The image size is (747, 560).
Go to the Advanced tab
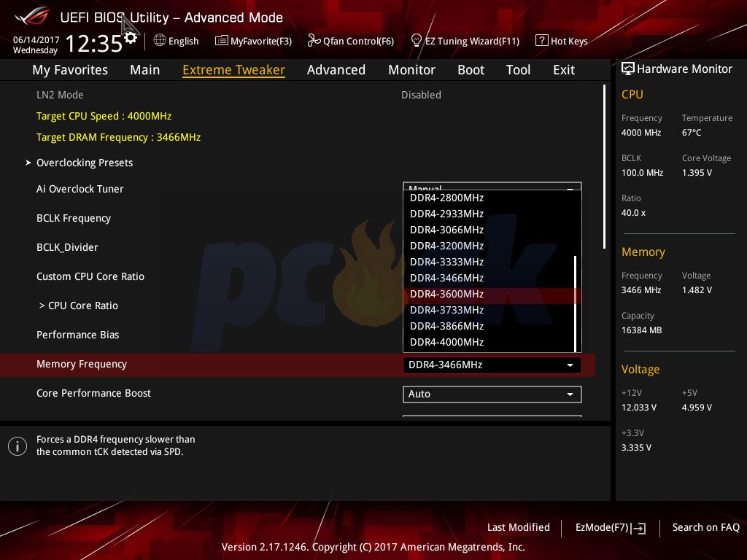click(x=336, y=70)
